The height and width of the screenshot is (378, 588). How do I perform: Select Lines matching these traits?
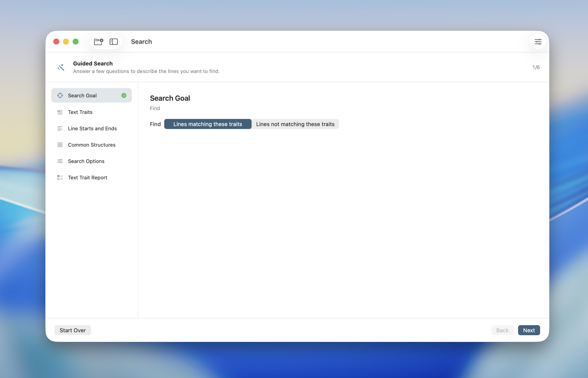pyautogui.click(x=208, y=124)
